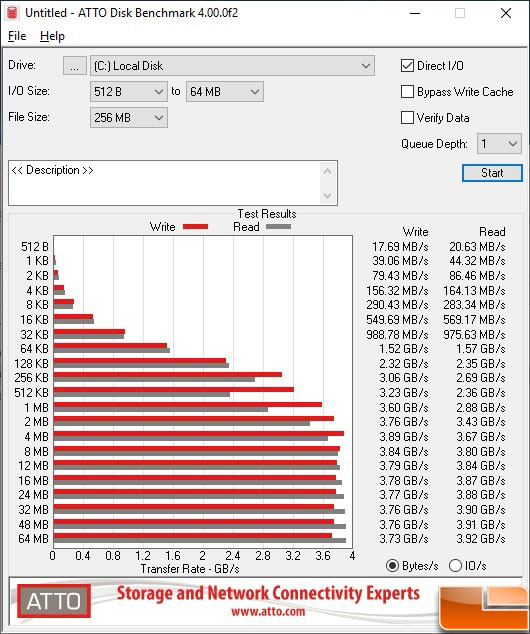This screenshot has width=530, height=634.
Task: Click the Write column header
Action: [415, 232]
